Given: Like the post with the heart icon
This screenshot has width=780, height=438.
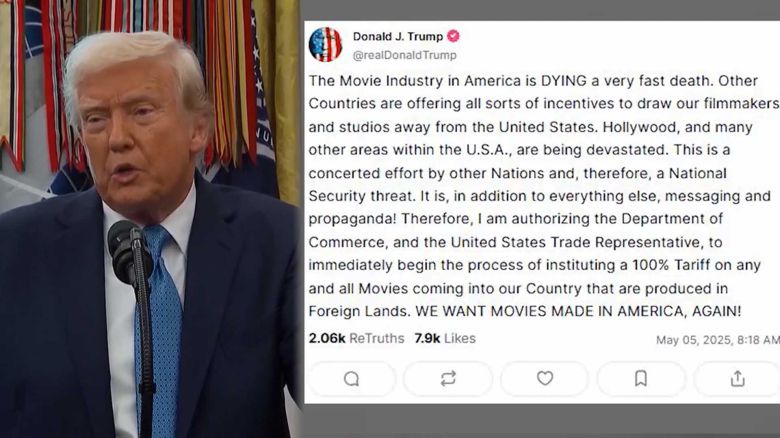Looking at the screenshot, I should coord(545,378).
